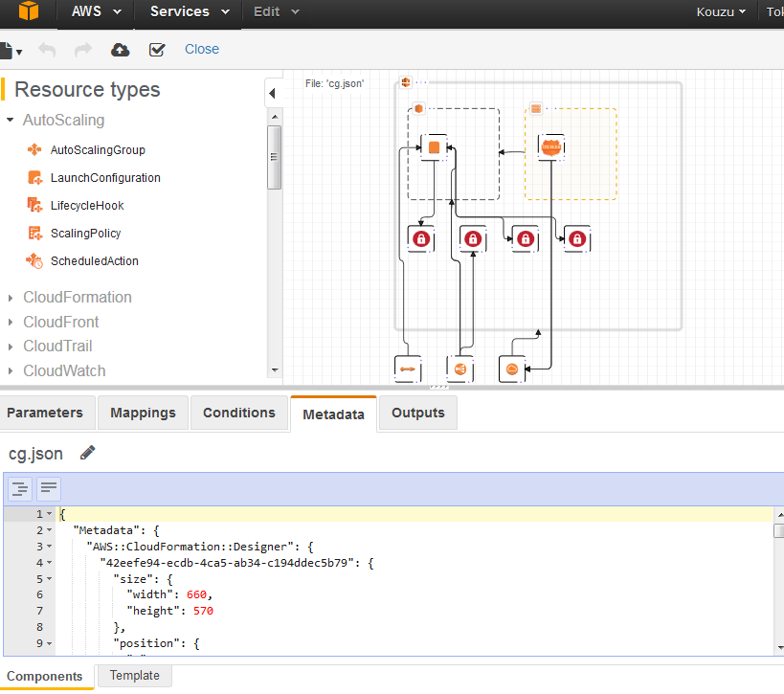Switch to the Template view tab

[135, 675]
